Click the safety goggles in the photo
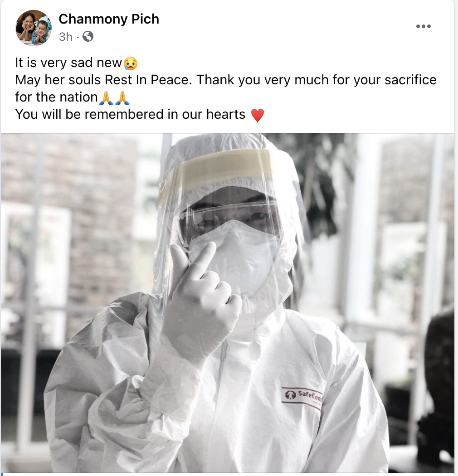458x476 pixels. click(231, 220)
